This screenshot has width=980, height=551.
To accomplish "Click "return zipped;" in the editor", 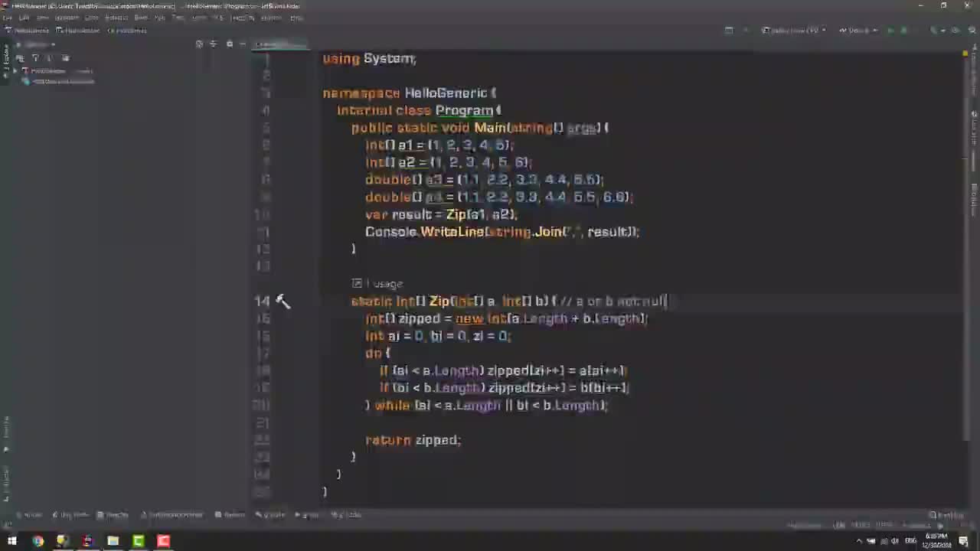I will pos(413,440).
